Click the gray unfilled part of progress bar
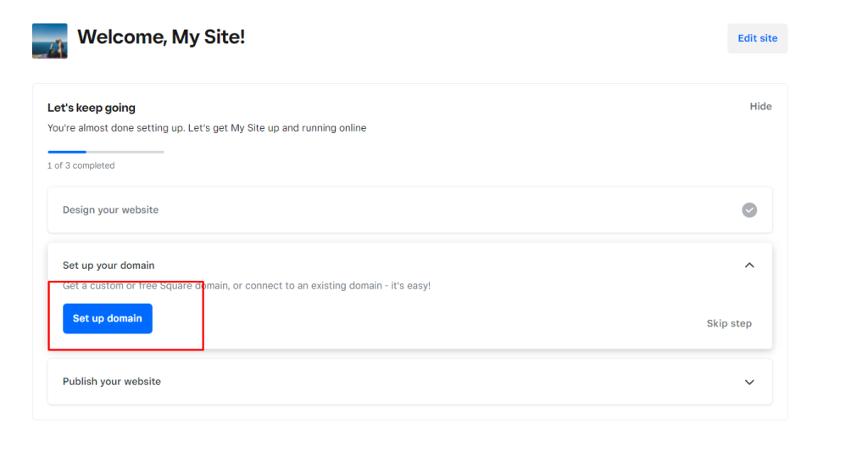The width and height of the screenshot is (868, 453). click(125, 152)
